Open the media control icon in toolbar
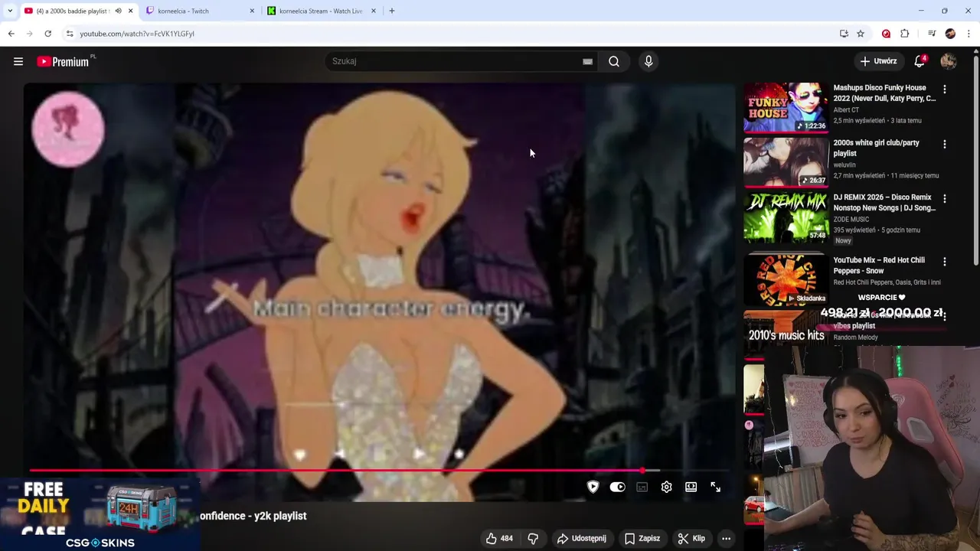 tap(932, 34)
